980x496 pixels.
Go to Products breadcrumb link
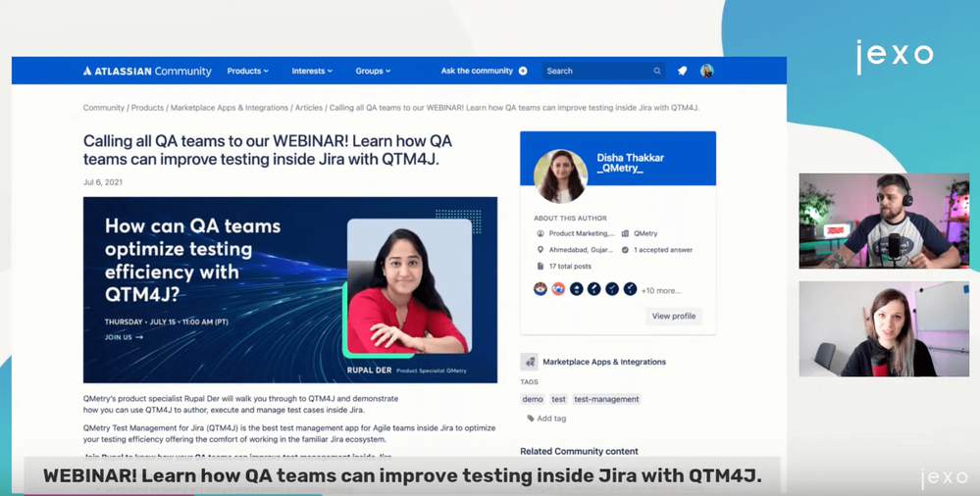(x=147, y=108)
